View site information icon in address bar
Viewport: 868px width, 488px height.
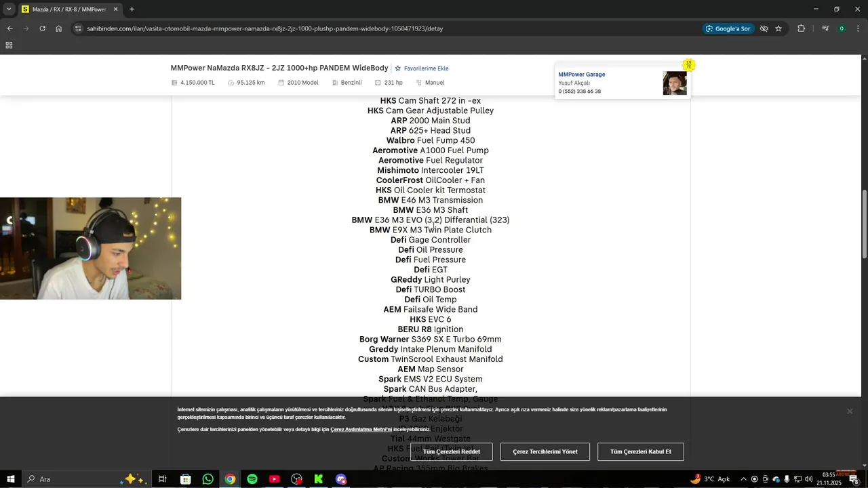click(x=78, y=28)
